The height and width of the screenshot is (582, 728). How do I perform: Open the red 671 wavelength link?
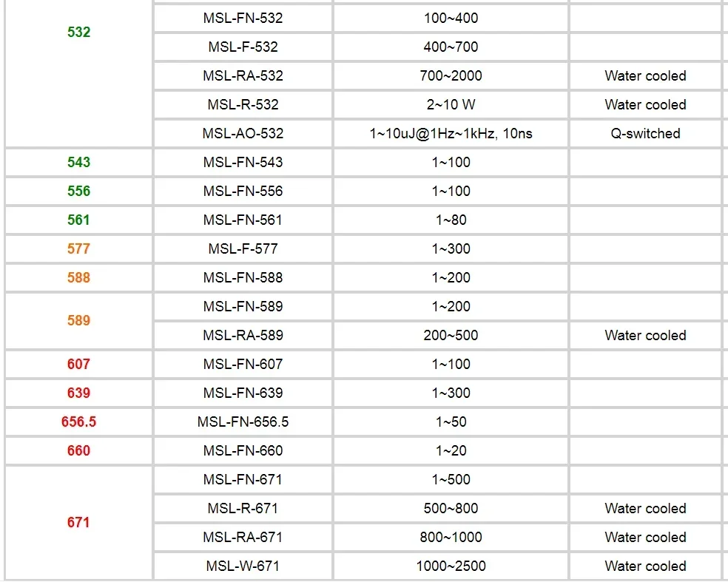click(78, 522)
